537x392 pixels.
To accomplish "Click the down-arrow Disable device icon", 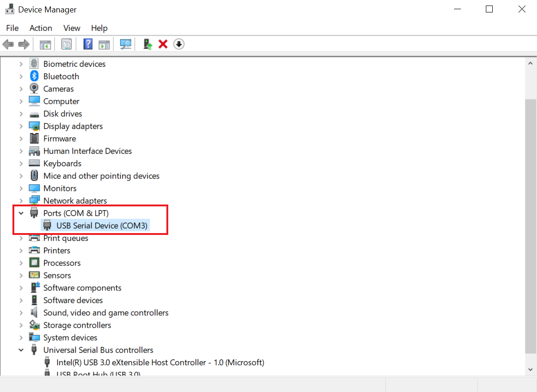I will tap(179, 44).
